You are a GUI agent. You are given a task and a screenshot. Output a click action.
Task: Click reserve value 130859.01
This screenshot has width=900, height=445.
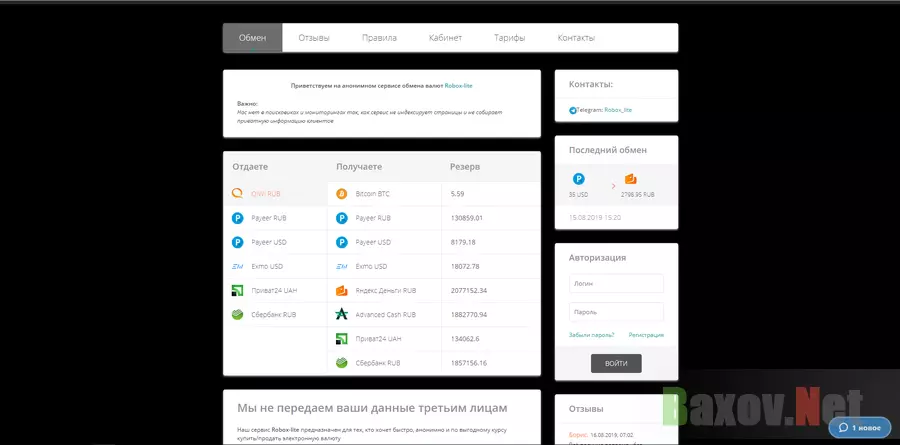point(467,218)
